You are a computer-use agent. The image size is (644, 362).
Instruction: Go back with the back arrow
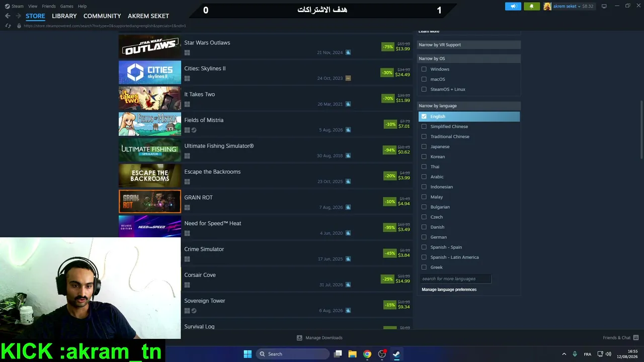pyautogui.click(x=8, y=16)
